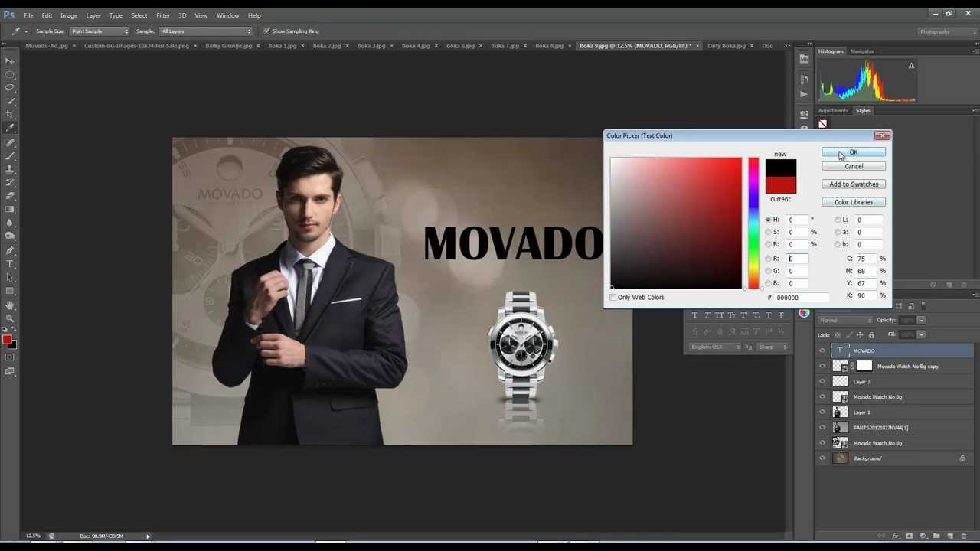The height and width of the screenshot is (551, 980).
Task: Select the Move tool in toolbox
Action: point(10,61)
